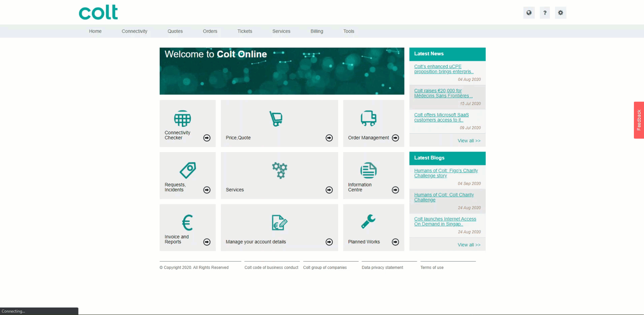Screen dimensions: 644x315
Task: Open the Connectivity menu
Action: pyautogui.click(x=134, y=31)
